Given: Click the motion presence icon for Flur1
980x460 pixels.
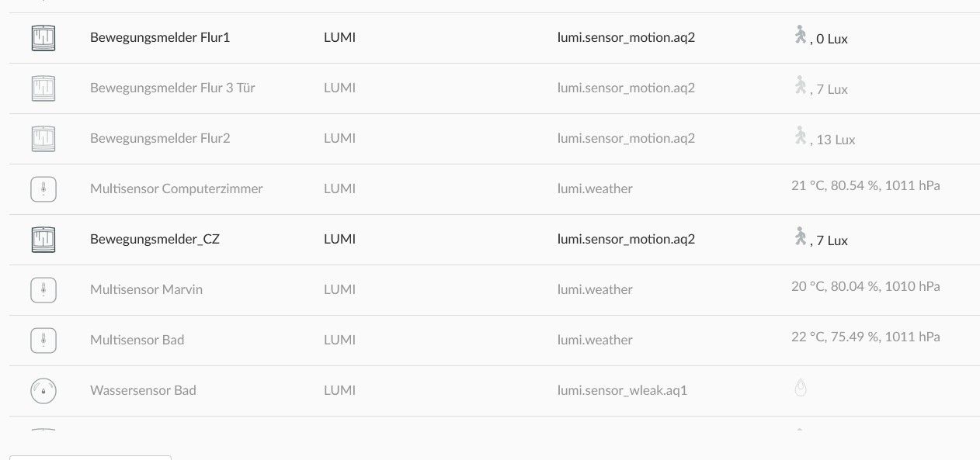Looking at the screenshot, I should coord(801,35).
